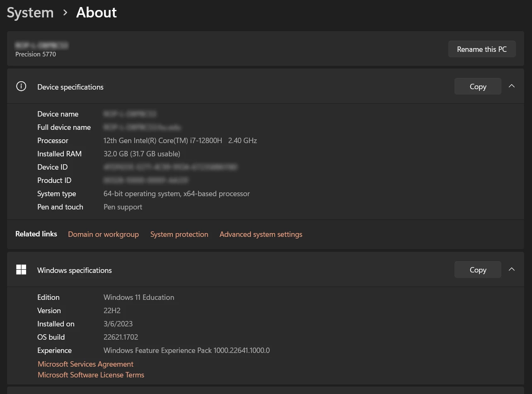Select the Windows 11 Education edition text
Image resolution: width=532 pixels, height=394 pixels.
tap(139, 297)
